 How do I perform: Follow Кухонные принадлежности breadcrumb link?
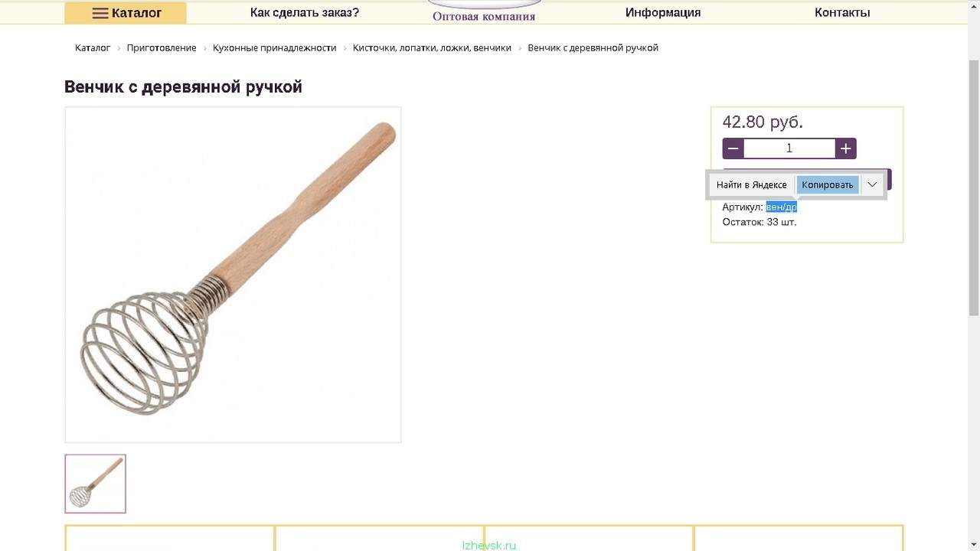[275, 47]
